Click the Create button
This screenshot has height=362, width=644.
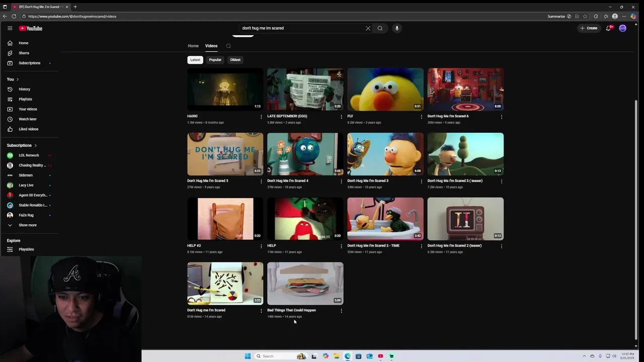point(589,28)
